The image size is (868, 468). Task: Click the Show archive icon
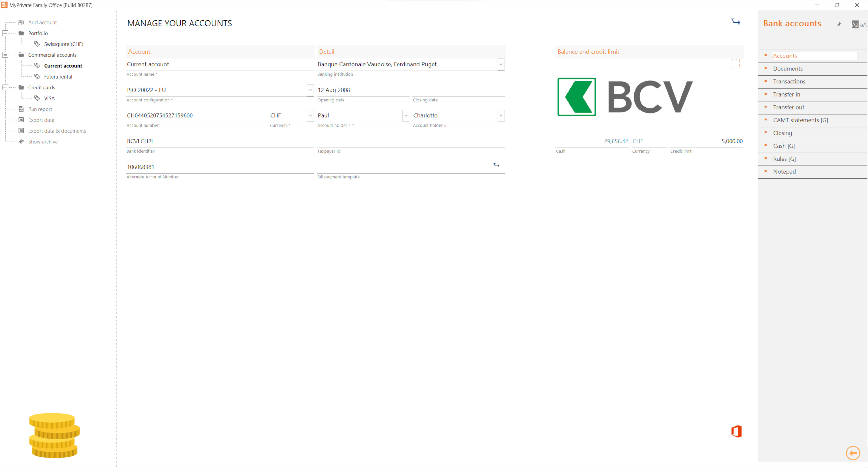pyautogui.click(x=21, y=142)
